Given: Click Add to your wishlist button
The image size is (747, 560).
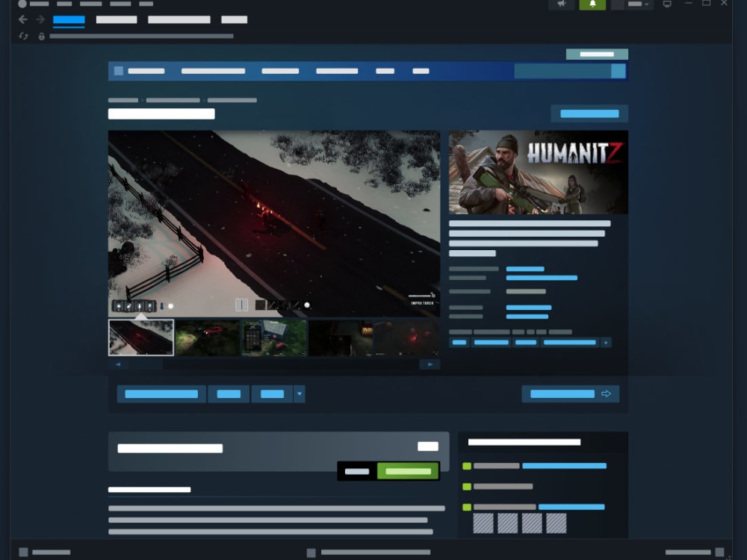Looking at the screenshot, I should coord(161,393).
